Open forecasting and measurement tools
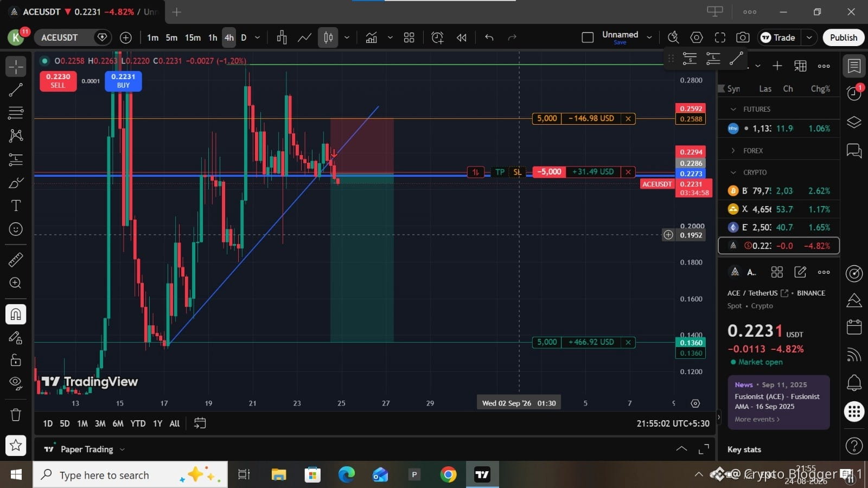This screenshot has width=868, height=488. click(x=16, y=159)
